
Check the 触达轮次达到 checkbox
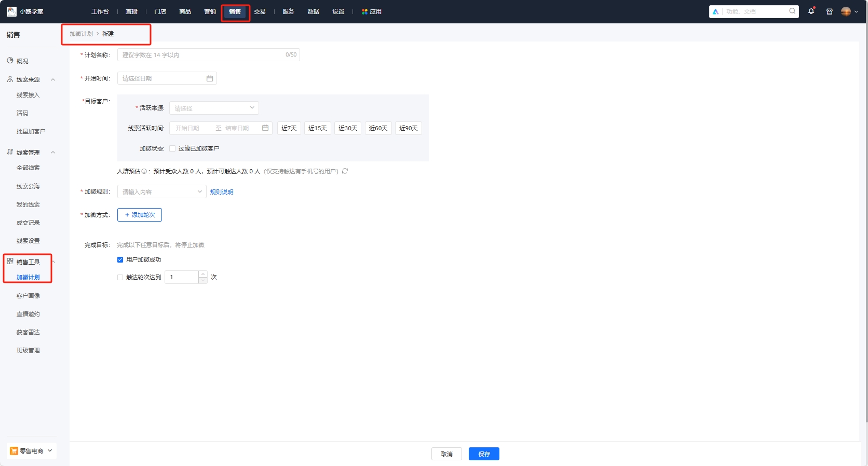click(x=120, y=277)
